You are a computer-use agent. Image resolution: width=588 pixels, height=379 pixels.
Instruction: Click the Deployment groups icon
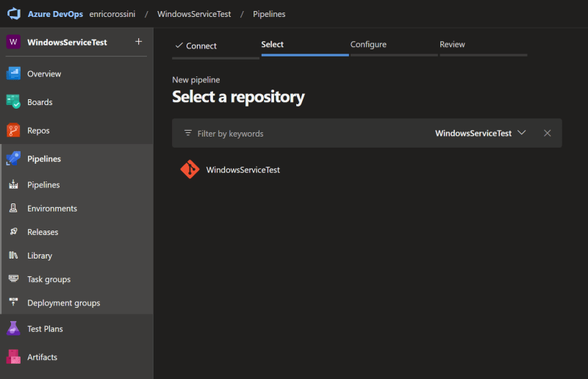pos(13,302)
